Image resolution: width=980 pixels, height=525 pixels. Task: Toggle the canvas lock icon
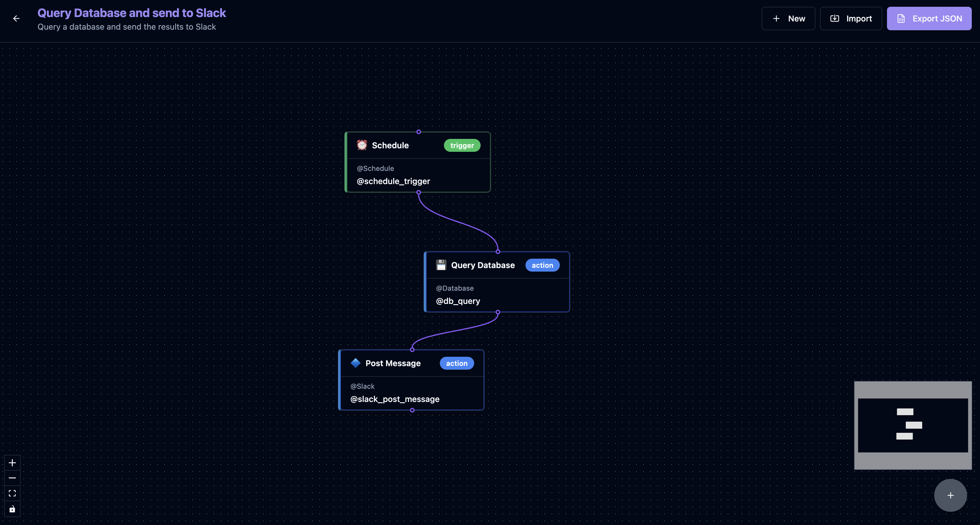[12, 509]
